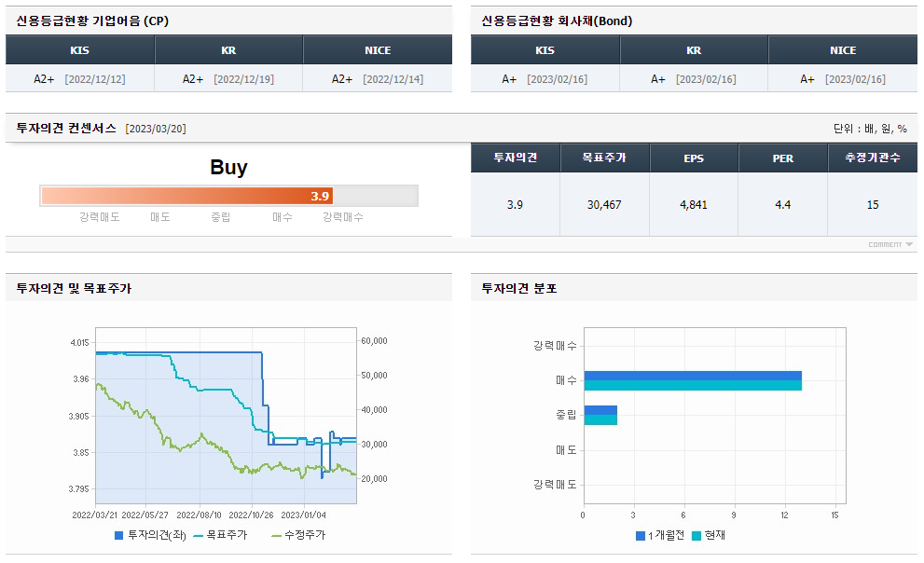
Task: Click the 강력매도 label under rating bar
Action: coord(100,217)
